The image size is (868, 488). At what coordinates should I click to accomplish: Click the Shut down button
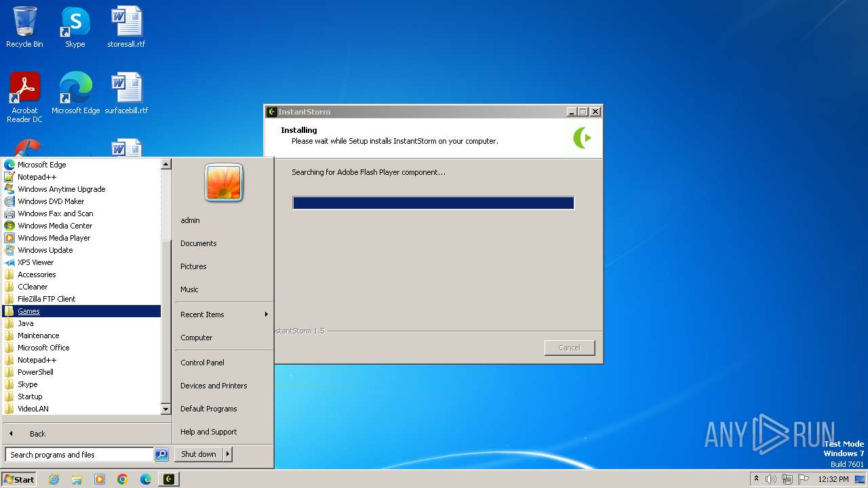(199, 454)
